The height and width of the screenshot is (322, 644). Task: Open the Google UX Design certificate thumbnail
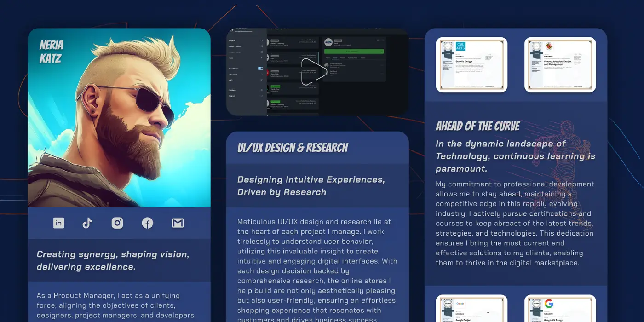click(560, 308)
